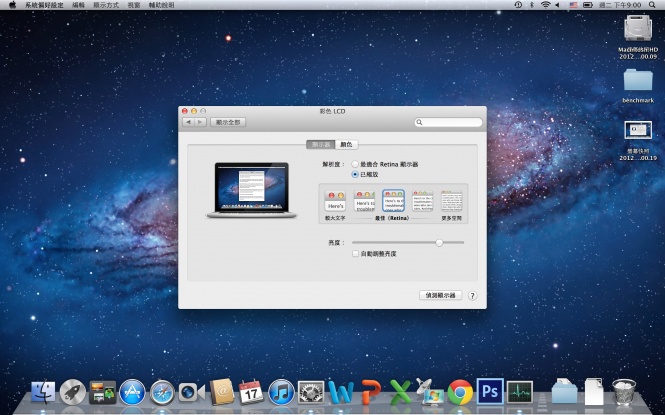This screenshot has width=665, height=415.
Task: Click System Preferences gear in Dock
Action: [311, 392]
